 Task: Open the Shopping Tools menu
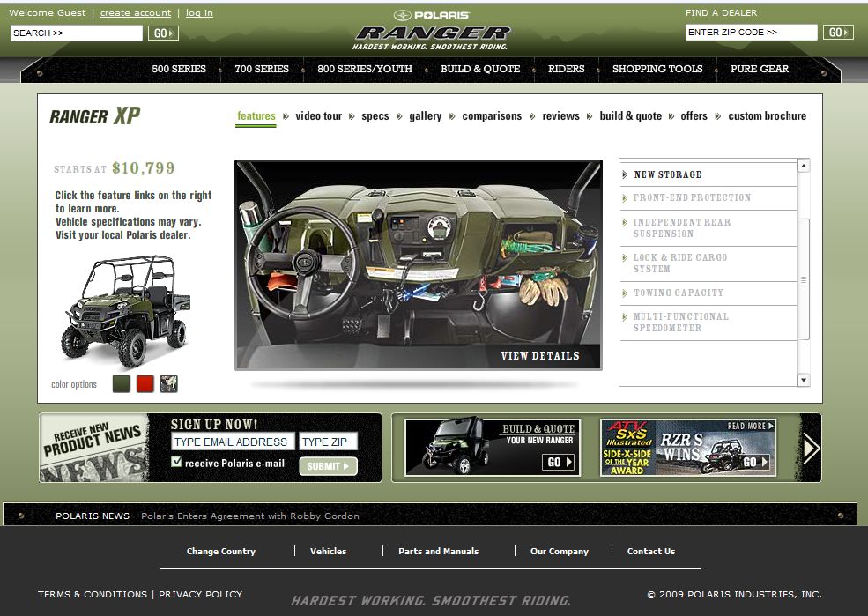tap(657, 70)
